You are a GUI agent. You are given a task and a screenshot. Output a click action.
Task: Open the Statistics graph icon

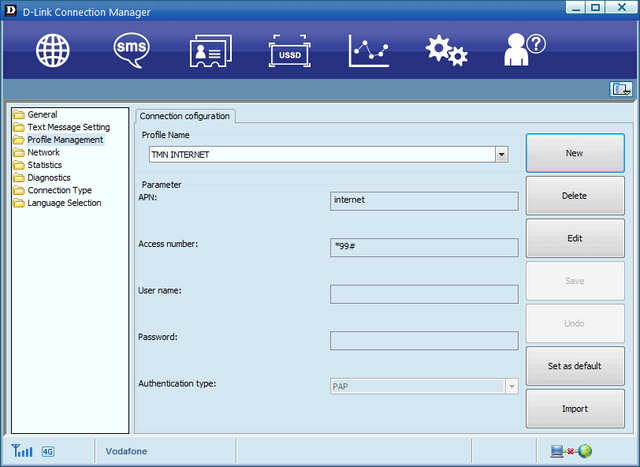[x=368, y=51]
